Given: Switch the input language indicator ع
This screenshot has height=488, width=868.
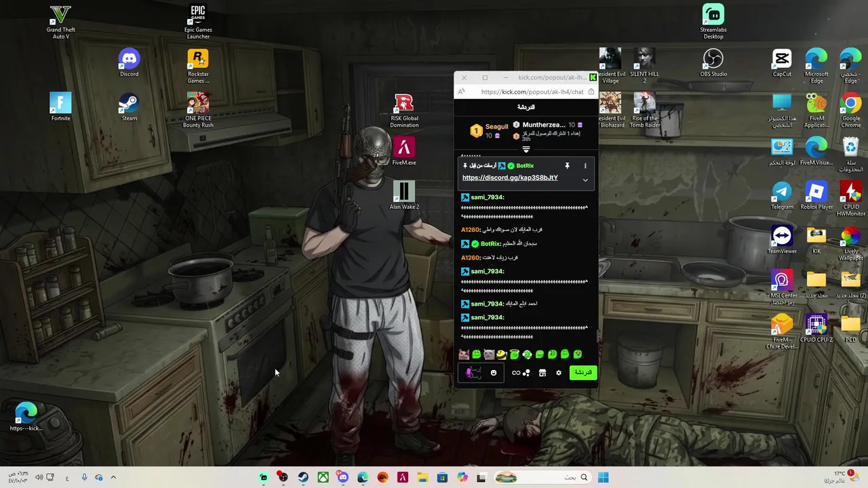Looking at the screenshot, I should coord(67,478).
